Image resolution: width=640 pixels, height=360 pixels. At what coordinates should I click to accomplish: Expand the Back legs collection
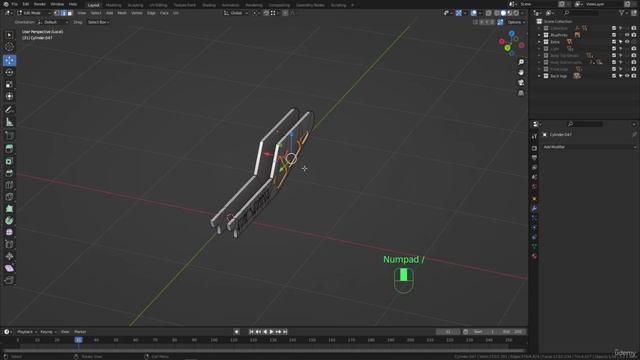[539, 76]
